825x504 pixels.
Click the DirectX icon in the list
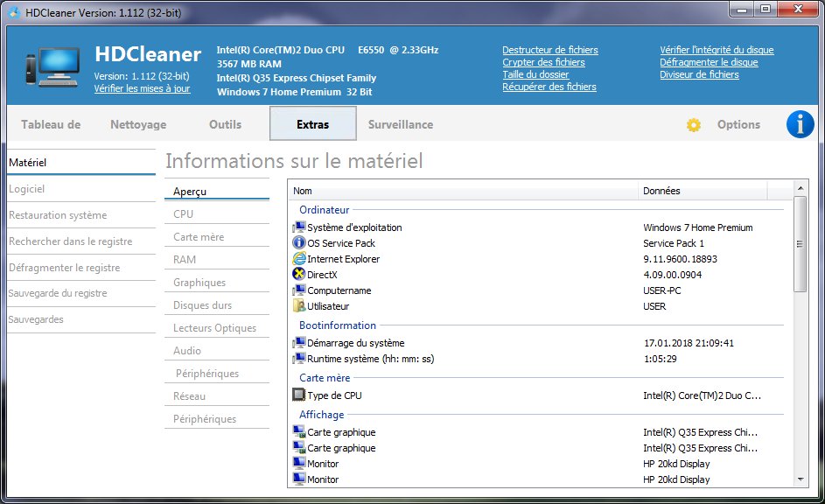(x=299, y=274)
